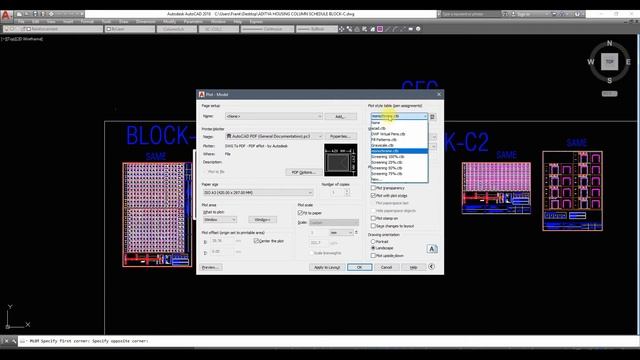The image size is (640, 360).
Task: Open the Printer/plotter Name dropdown
Action: point(274,136)
